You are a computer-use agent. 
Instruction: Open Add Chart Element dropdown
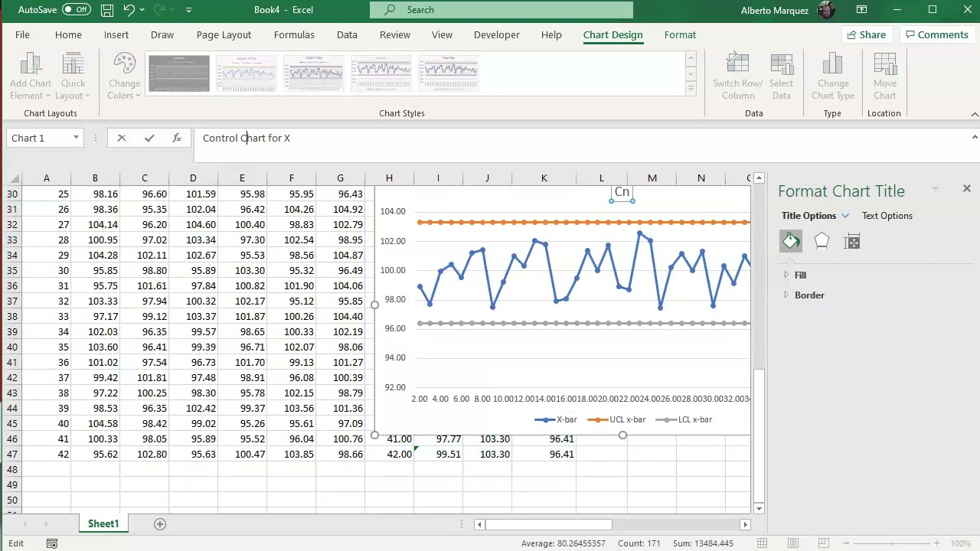point(31,77)
